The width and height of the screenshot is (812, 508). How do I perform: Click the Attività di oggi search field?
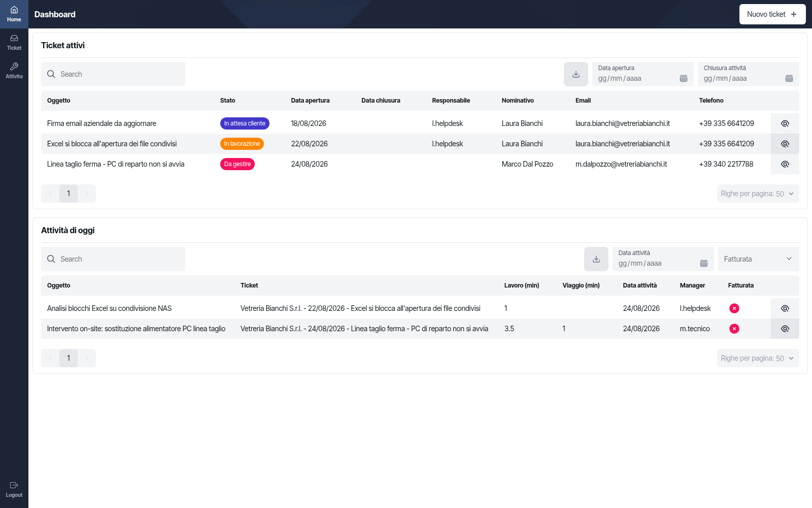(113, 259)
